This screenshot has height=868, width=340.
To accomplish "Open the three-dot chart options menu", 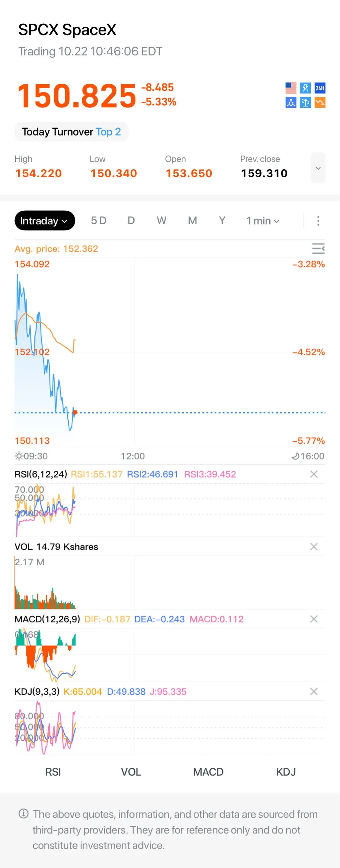I will (318, 221).
